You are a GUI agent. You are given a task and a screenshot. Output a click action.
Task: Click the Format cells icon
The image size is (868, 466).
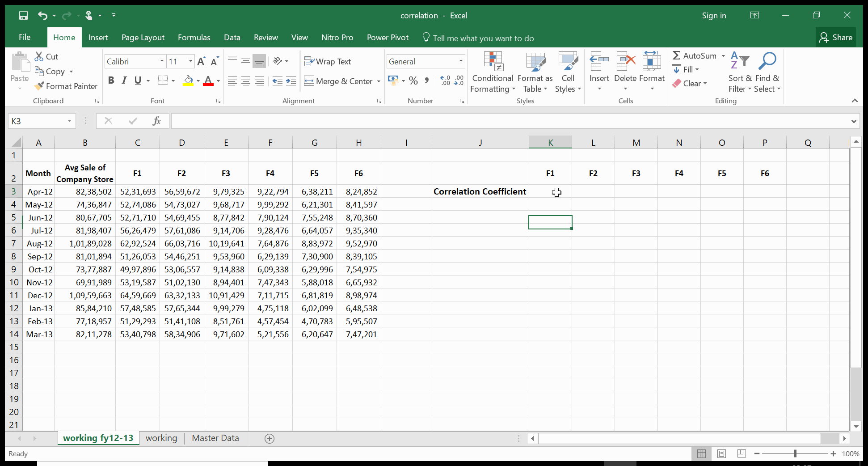(652, 61)
